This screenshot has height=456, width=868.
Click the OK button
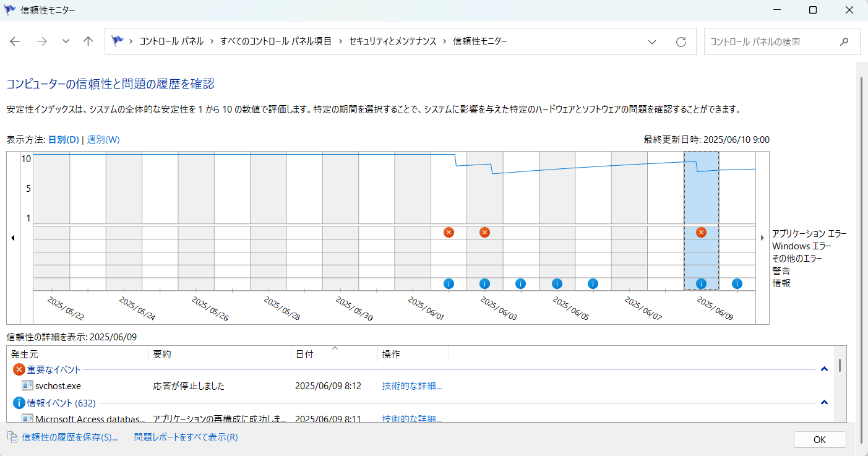click(820, 440)
